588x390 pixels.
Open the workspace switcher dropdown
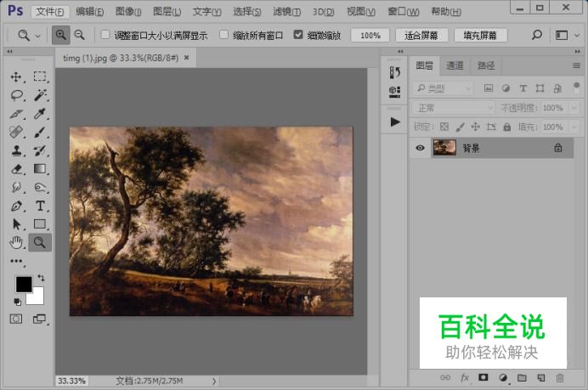567,35
